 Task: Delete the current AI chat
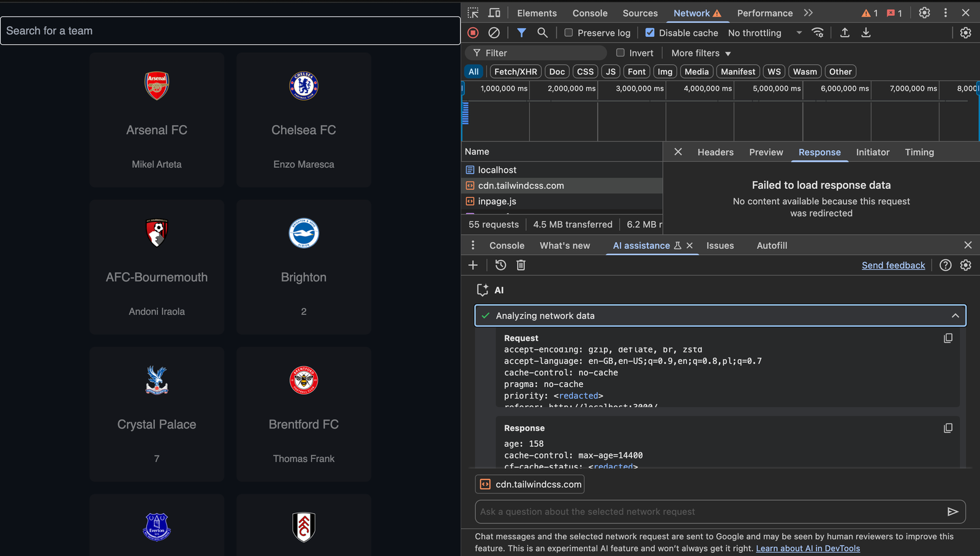click(x=521, y=265)
